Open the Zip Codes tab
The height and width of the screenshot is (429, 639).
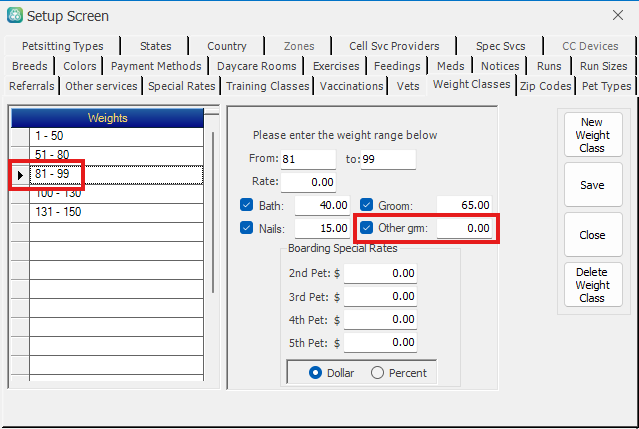546,86
